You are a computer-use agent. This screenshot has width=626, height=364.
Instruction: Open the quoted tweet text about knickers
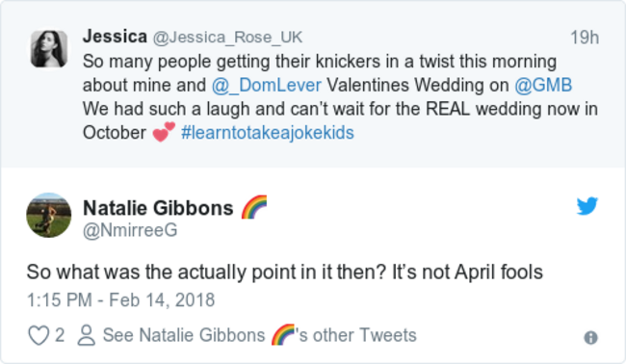pyautogui.click(x=340, y=97)
